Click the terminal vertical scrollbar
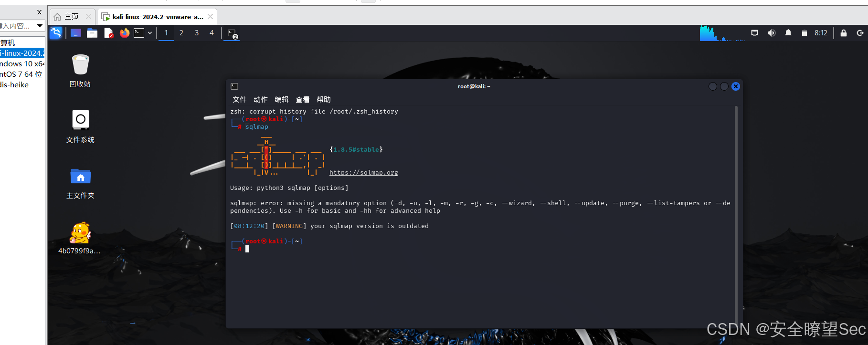Viewport: 868px width, 345px height. 736,215
